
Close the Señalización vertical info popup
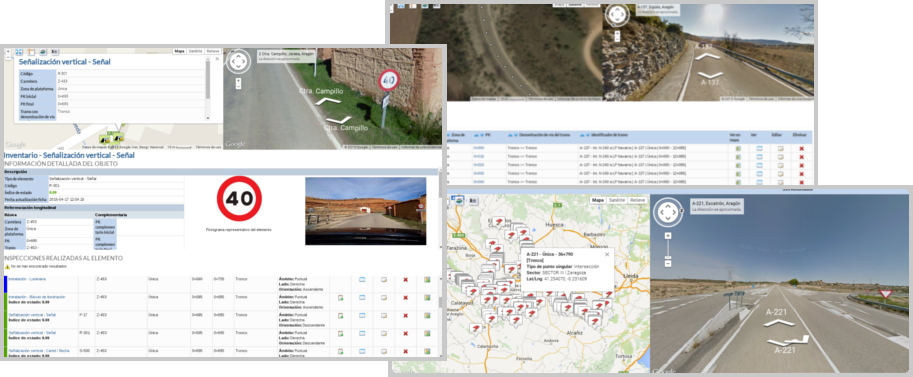pyautogui.click(x=217, y=59)
